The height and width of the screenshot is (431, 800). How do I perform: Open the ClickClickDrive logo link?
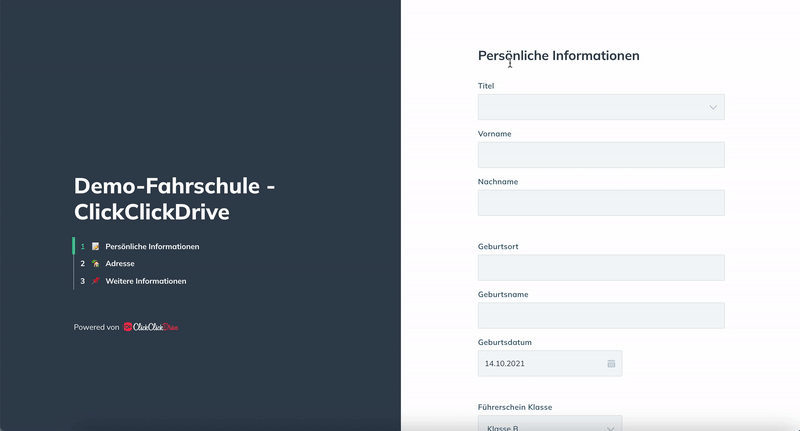point(151,327)
